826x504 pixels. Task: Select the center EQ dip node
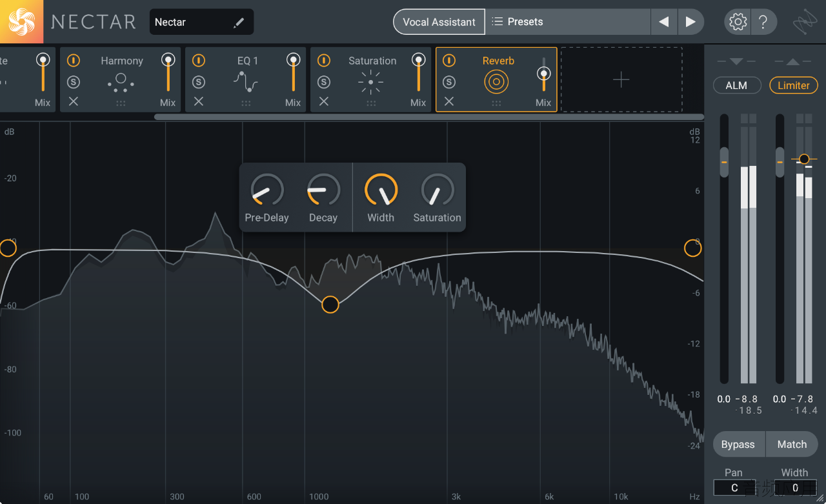330,305
